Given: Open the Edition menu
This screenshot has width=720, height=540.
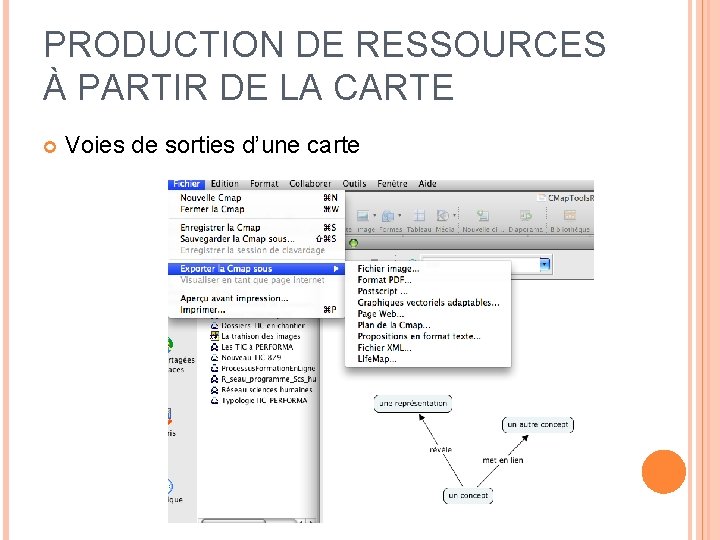Looking at the screenshot, I should click(x=225, y=184).
